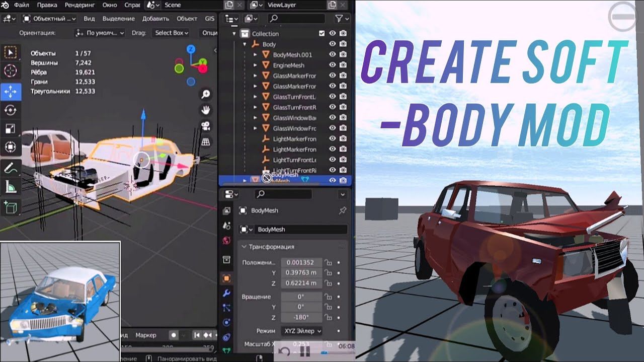
Task: Open the Рендеринг menu
Action: tap(80, 5)
